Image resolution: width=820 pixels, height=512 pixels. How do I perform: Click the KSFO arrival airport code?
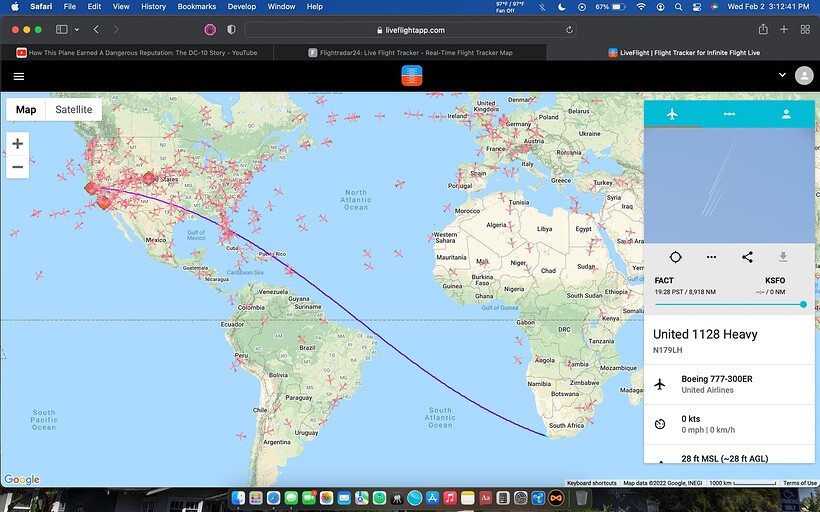tap(775, 280)
